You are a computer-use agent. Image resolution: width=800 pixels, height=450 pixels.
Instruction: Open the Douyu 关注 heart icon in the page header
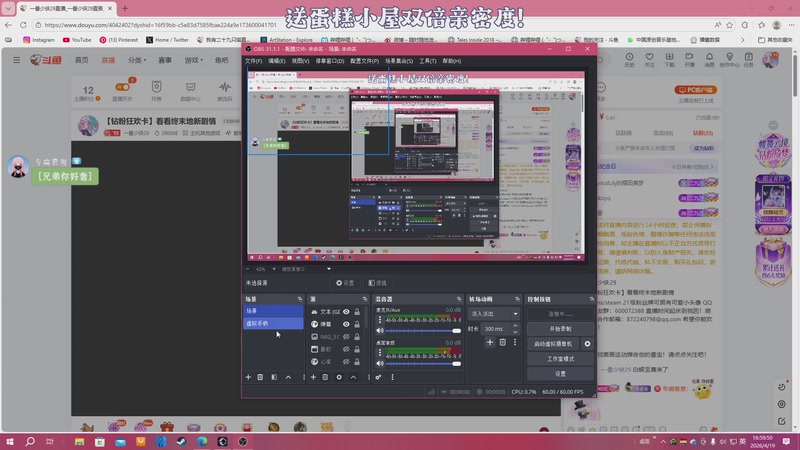coord(649,59)
